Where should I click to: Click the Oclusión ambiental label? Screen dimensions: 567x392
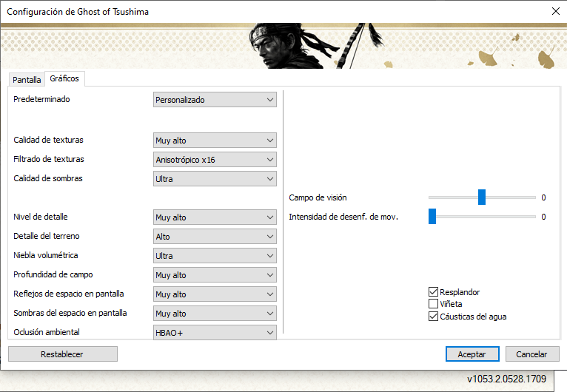pos(47,332)
